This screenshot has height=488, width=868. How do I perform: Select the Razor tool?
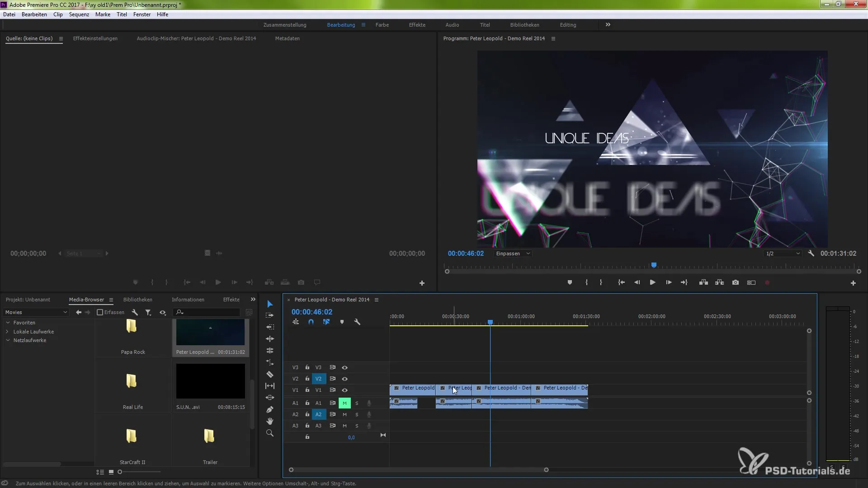coord(270,374)
